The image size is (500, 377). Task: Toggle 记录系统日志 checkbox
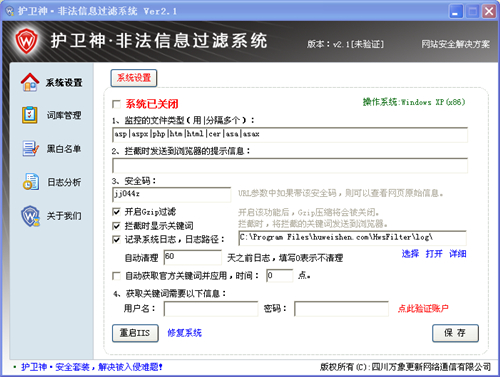coord(116,239)
